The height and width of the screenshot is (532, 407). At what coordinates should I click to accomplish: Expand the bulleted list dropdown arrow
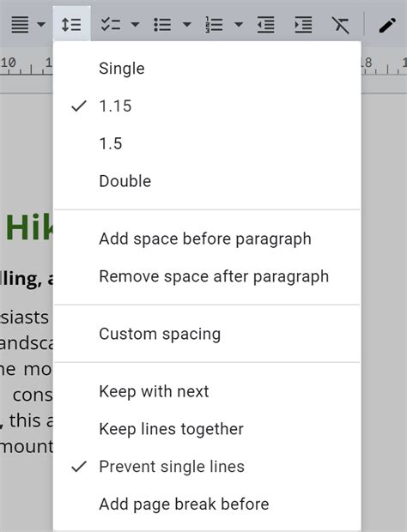coord(186,24)
